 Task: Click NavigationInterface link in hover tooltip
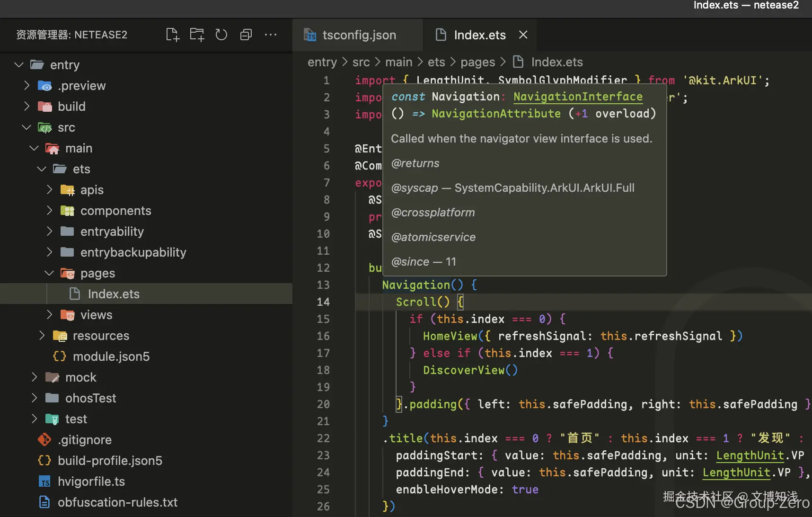point(578,97)
